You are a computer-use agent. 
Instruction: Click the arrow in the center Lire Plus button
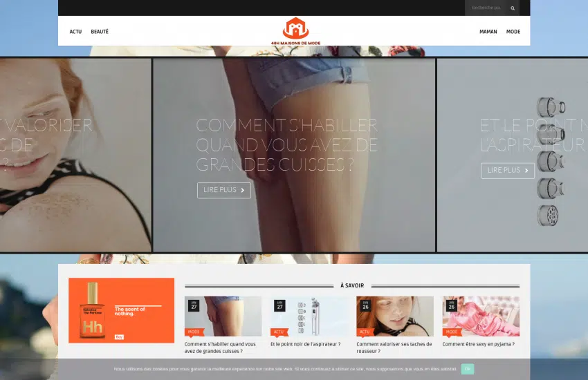coord(242,191)
